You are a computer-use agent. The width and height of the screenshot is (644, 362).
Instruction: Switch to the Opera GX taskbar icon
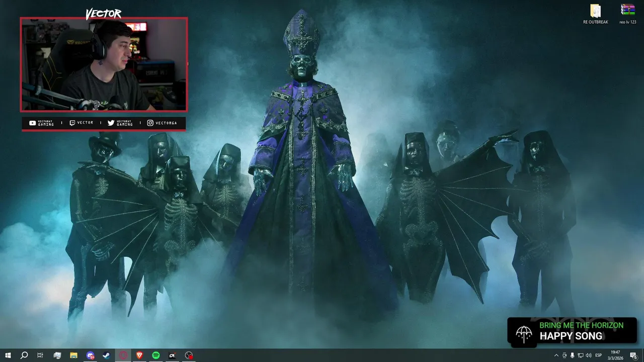[123, 355]
